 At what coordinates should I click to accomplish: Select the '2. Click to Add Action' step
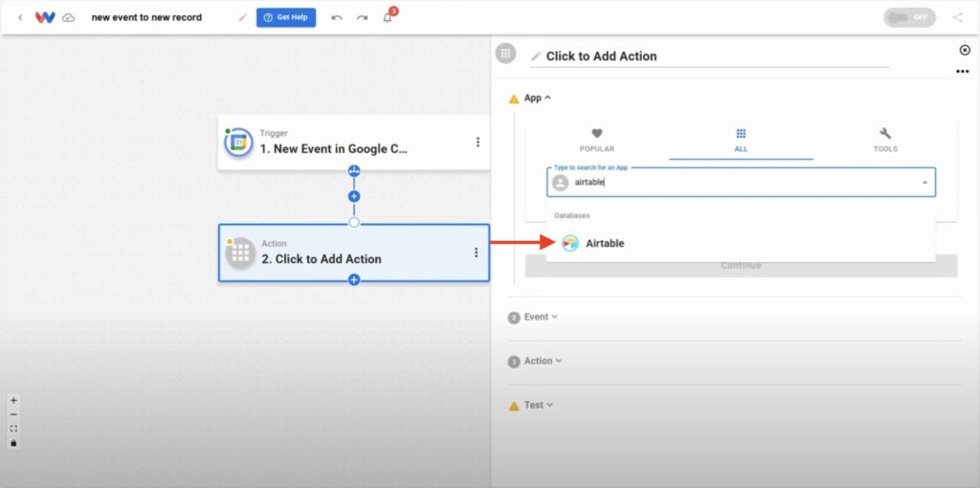click(x=354, y=253)
